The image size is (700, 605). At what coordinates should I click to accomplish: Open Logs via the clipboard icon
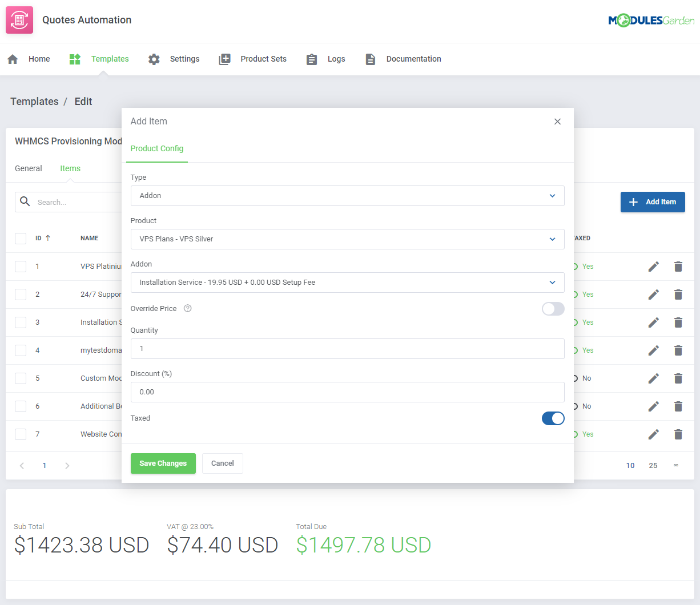tap(311, 58)
